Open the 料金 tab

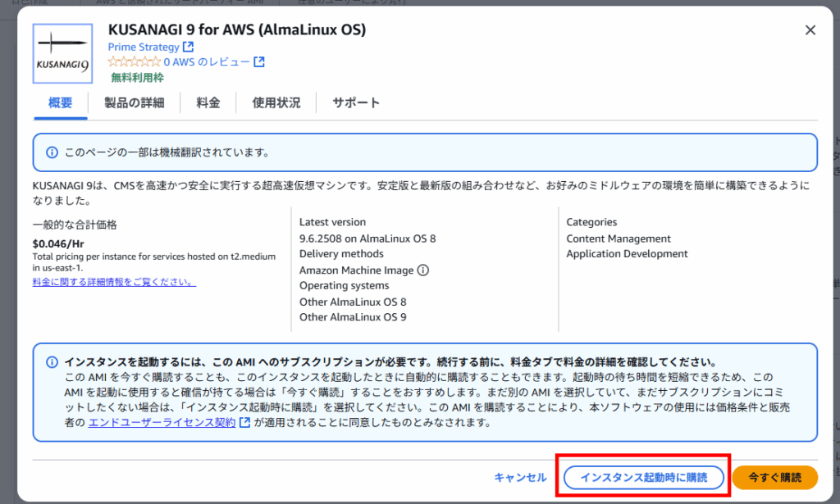click(x=208, y=102)
